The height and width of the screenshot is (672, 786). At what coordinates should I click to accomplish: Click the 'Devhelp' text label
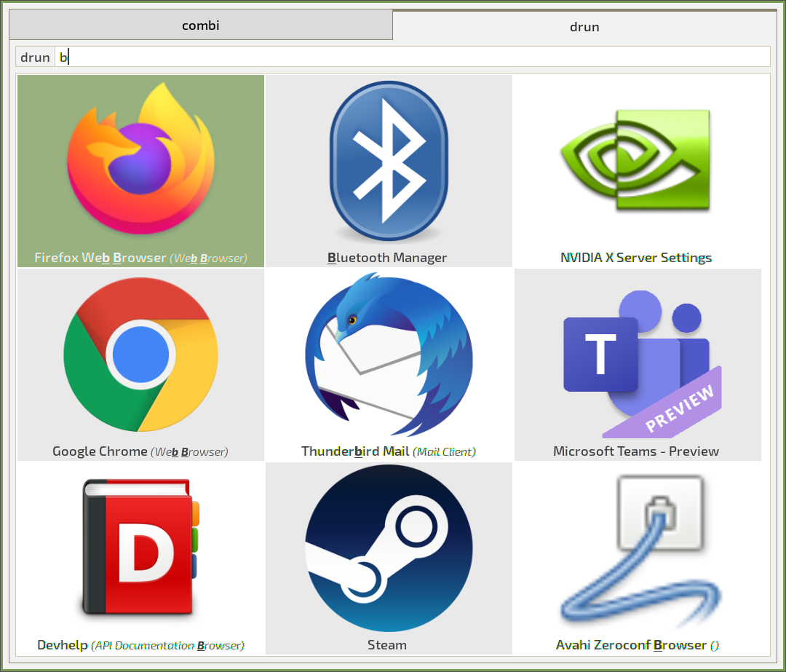63,645
